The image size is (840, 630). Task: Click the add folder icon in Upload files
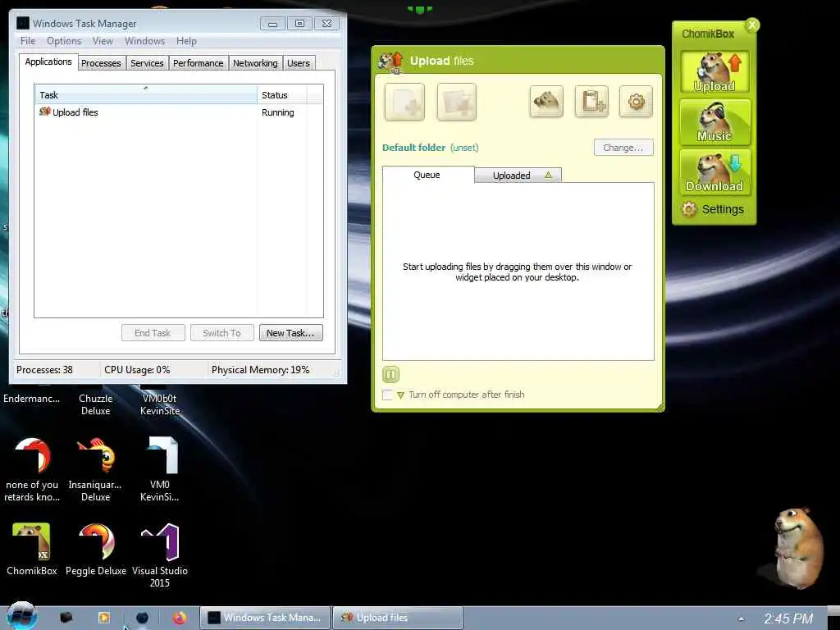click(x=456, y=102)
